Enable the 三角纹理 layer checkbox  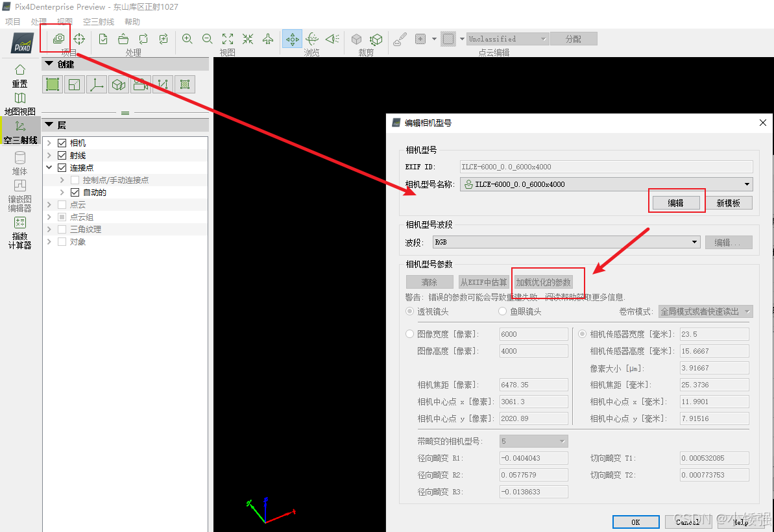(62, 230)
